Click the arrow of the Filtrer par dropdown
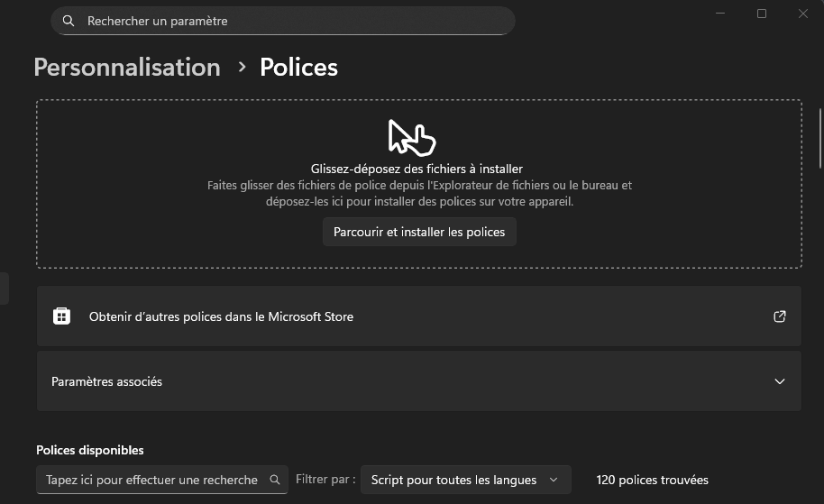The width and height of the screenshot is (824, 504). pos(554,480)
